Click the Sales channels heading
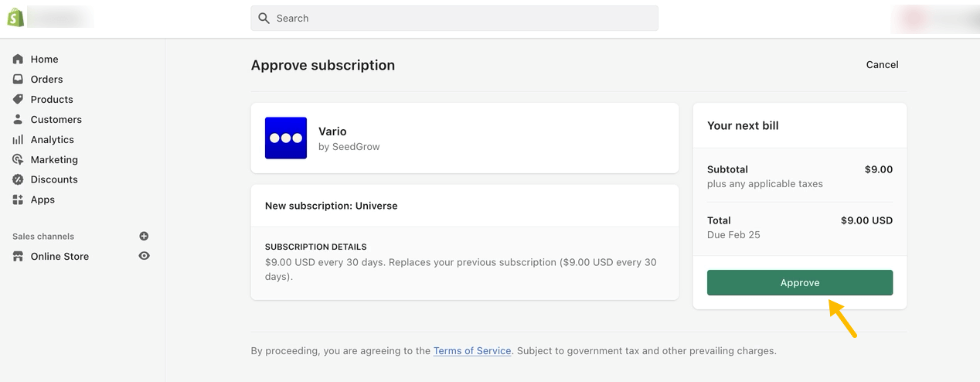 (x=43, y=236)
